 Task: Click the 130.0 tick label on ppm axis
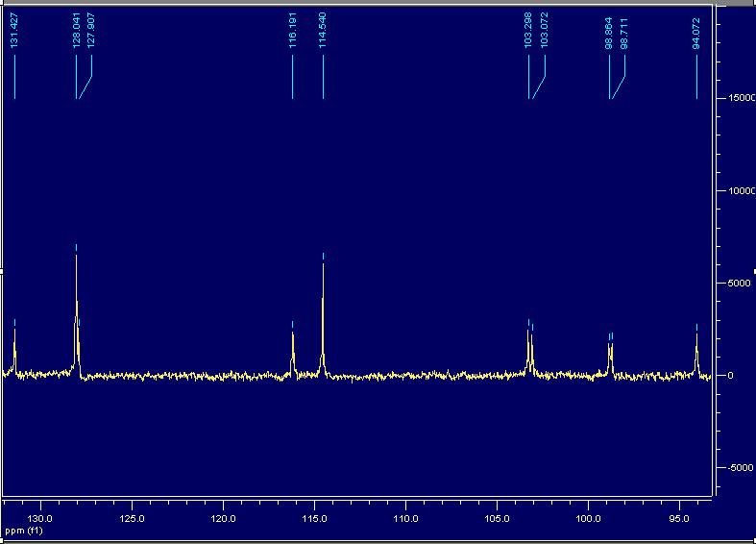click(x=40, y=519)
